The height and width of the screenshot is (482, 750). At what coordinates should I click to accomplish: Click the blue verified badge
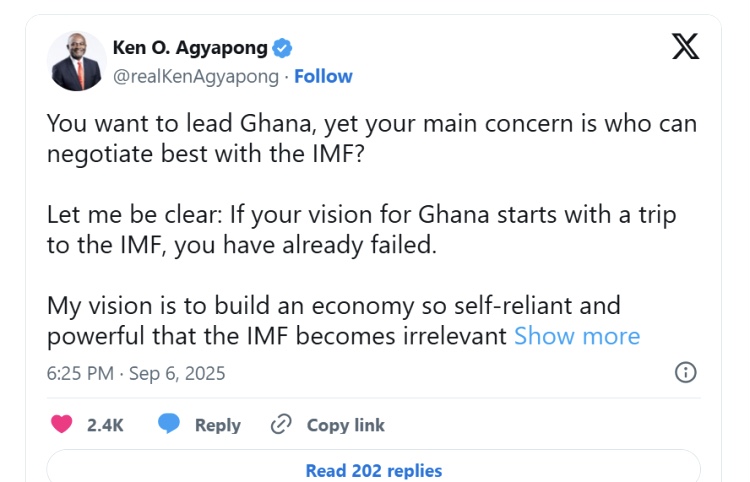[283, 48]
